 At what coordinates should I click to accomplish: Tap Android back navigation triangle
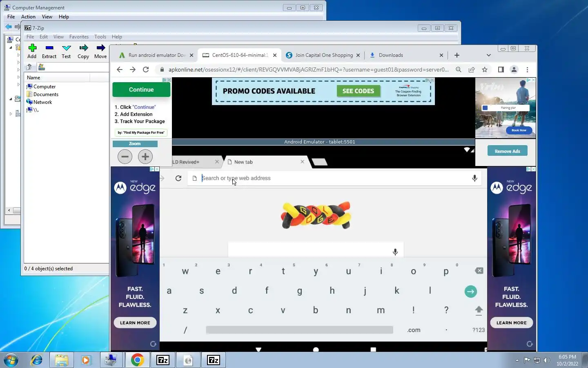point(258,350)
